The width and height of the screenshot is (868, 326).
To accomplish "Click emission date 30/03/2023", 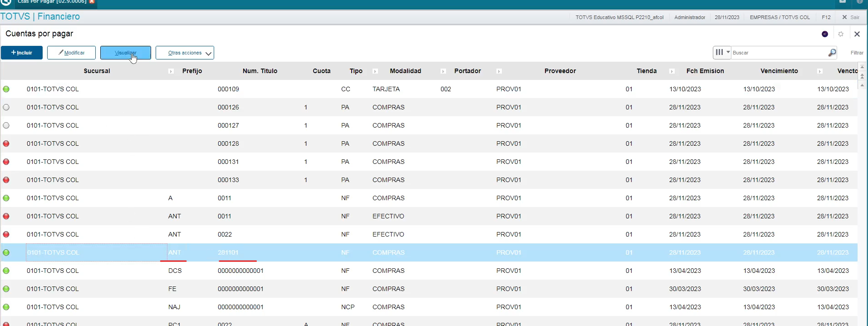I will click(685, 289).
